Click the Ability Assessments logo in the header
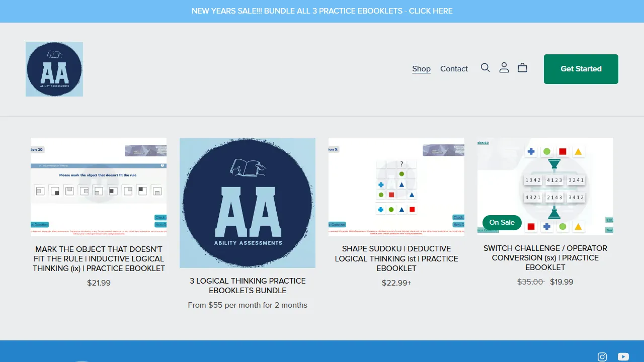This screenshot has width=644, height=362. (54, 69)
